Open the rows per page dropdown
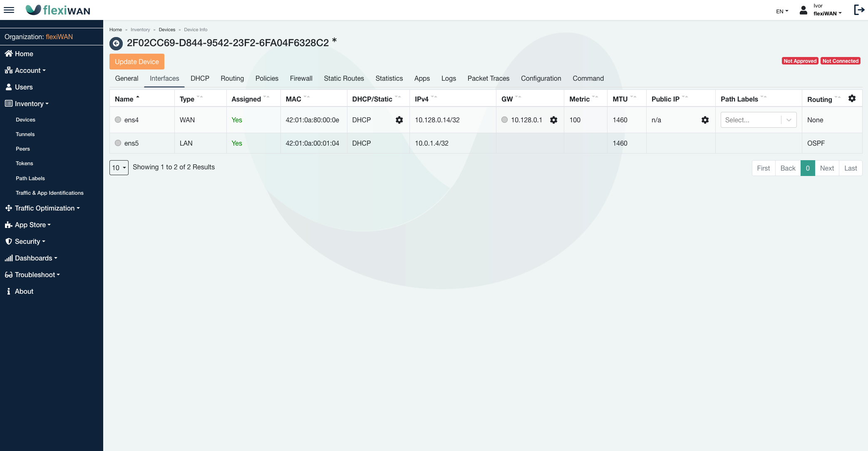The height and width of the screenshot is (451, 868). coord(119,168)
